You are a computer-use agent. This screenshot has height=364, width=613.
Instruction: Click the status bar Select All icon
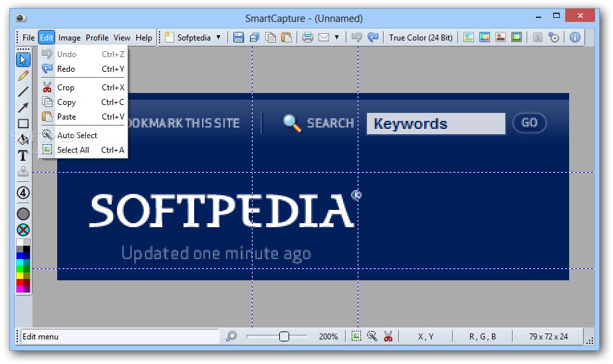(x=356, y=336)
